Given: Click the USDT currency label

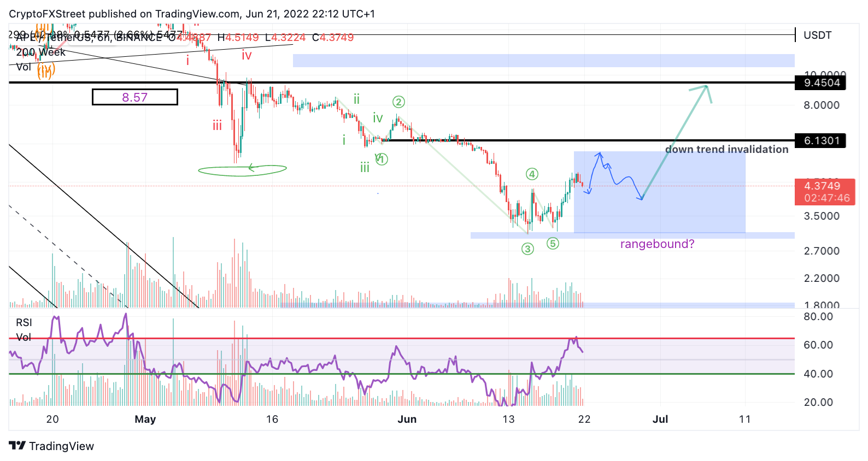Looking at the screenshot, I should point(818,36).
